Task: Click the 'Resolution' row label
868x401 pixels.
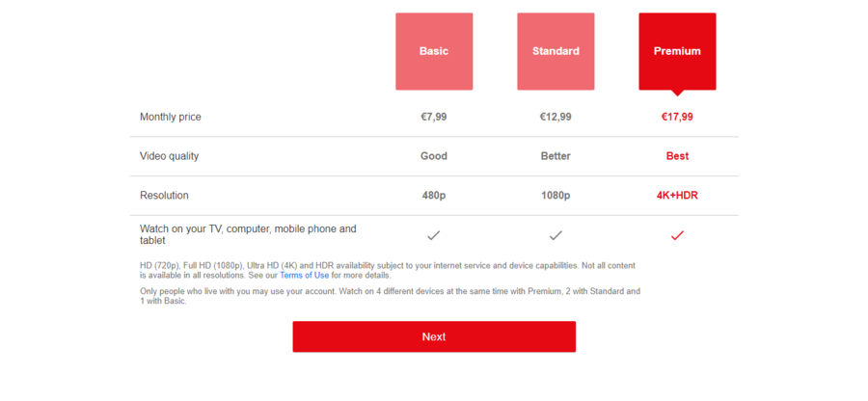Action: [165, 196]
